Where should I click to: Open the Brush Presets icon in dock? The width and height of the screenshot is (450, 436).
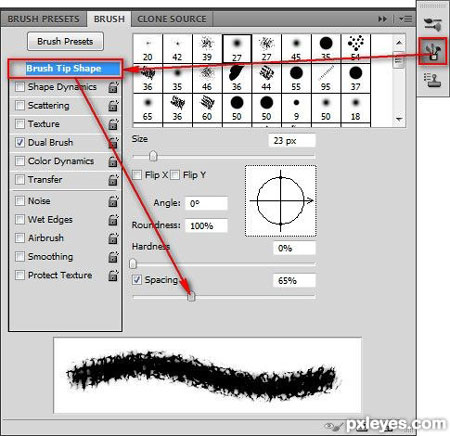pos(433,25)
